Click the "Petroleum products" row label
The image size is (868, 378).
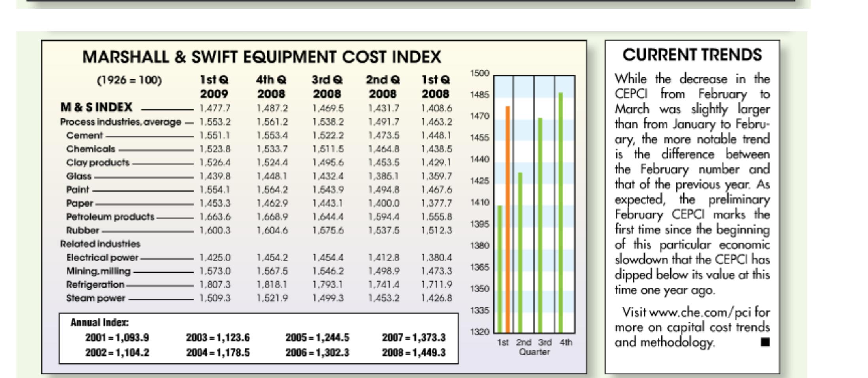coord(110,217)
